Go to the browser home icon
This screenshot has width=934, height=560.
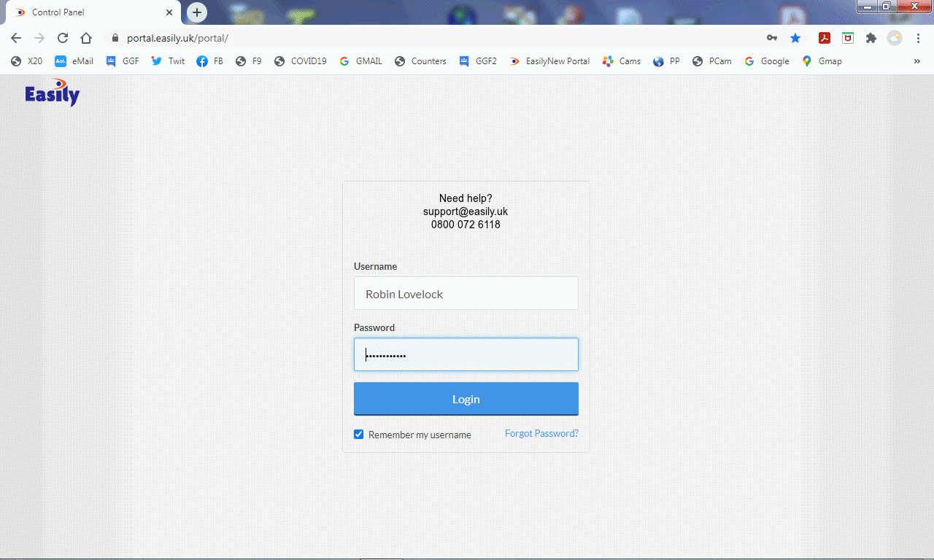(86, 38)
